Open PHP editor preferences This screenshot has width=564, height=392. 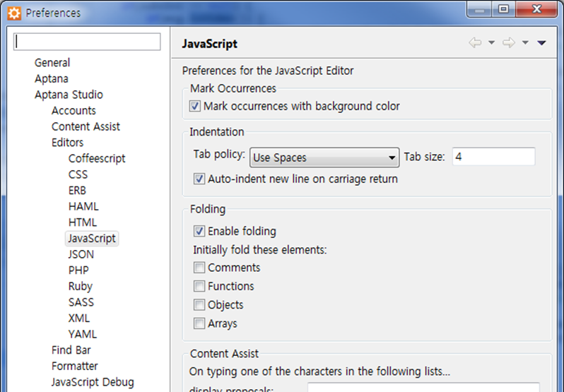(78, 271)
